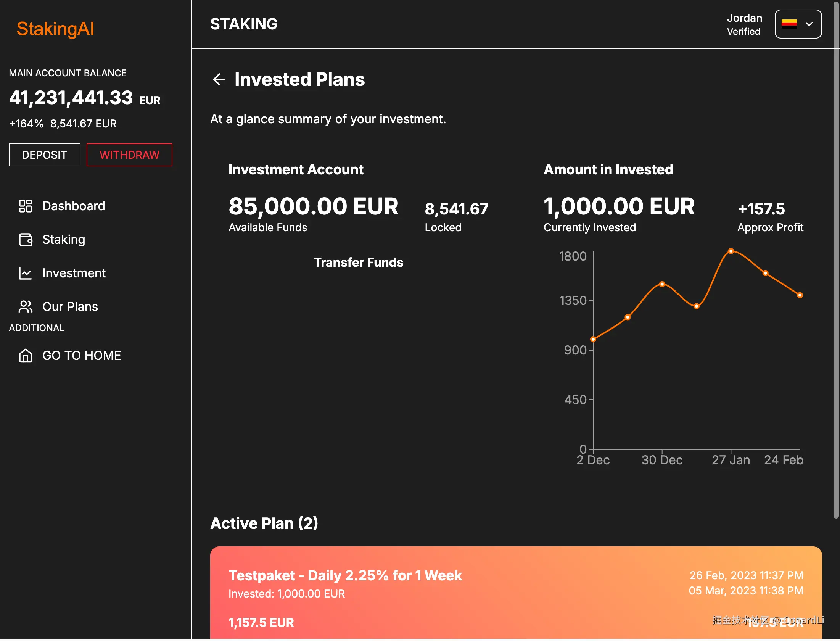Select GO TO HOME link
The width and height of the screenshot is (840, 641).
82,356
